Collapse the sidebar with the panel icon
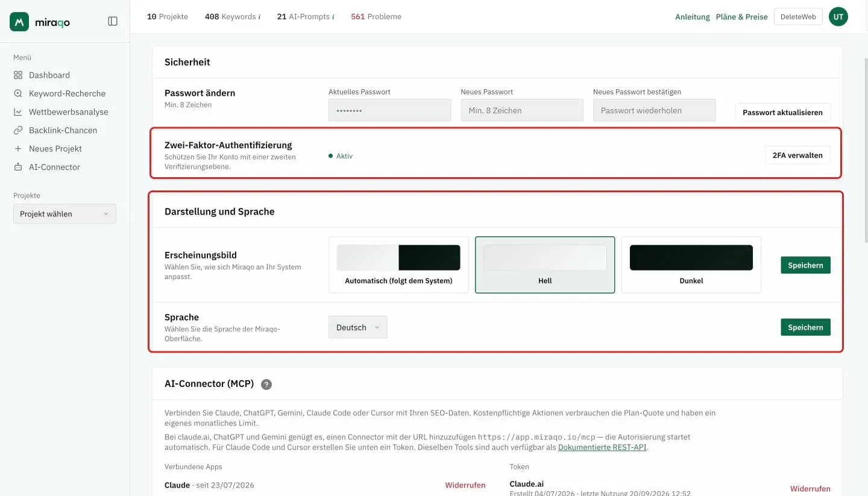Image resolution: width=868 pixels, height=496 pixels. tap(113, 21)
